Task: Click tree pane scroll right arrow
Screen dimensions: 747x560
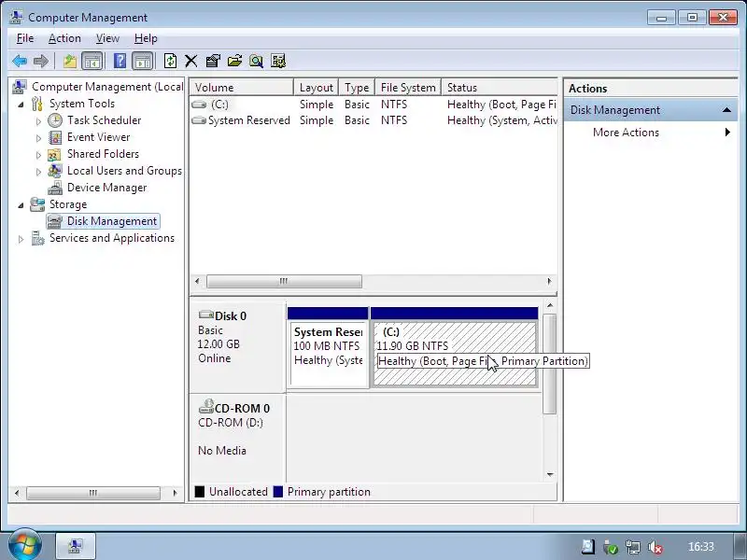Action: (x=175, y=493)
